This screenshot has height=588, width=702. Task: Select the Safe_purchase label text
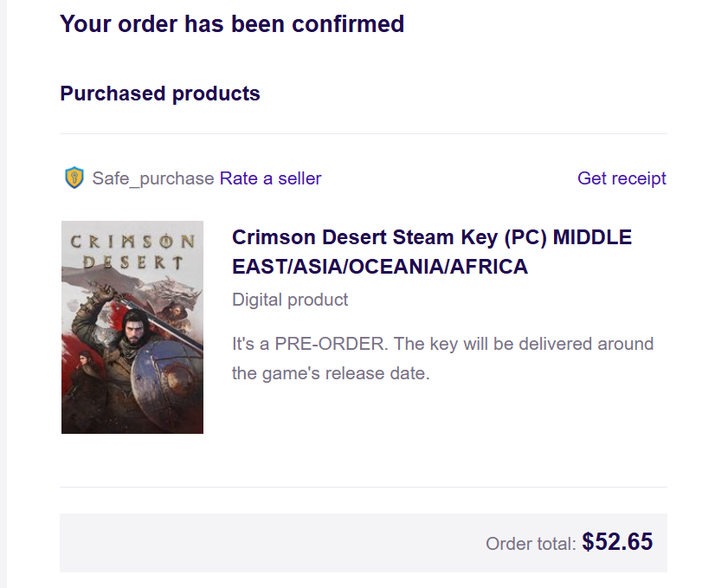153,178
